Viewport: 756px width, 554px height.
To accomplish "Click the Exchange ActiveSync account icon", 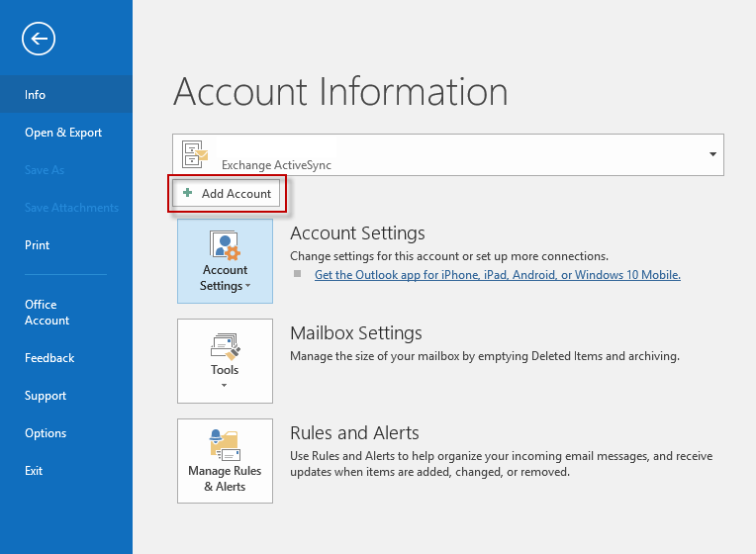I will pos(195,155).
